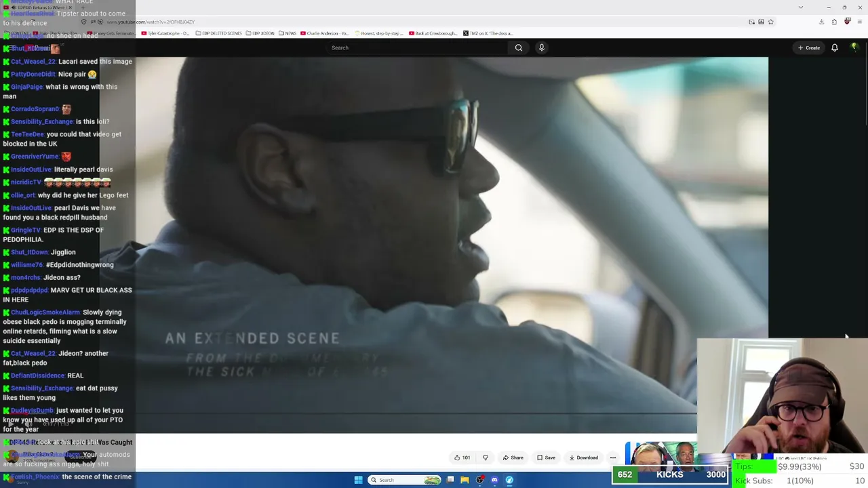Screen dimensions: 868x488
Task: Bookmark this page with the star icon
Action: pos(770,22)
